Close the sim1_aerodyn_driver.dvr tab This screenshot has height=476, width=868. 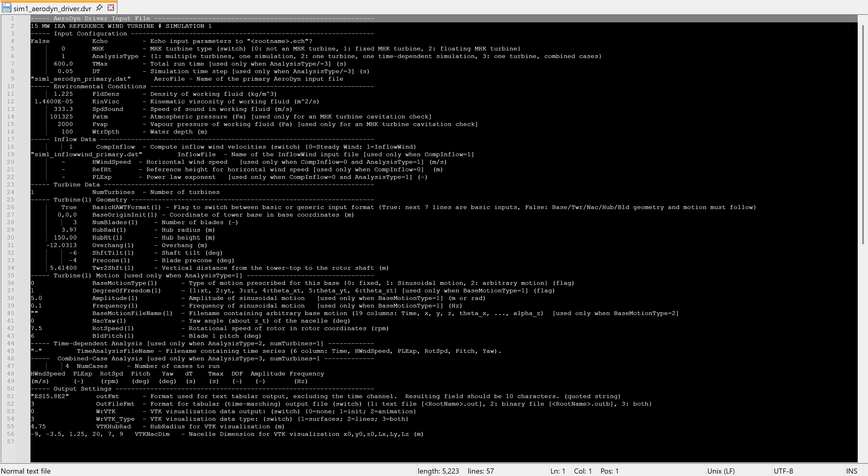pos(110,8)
